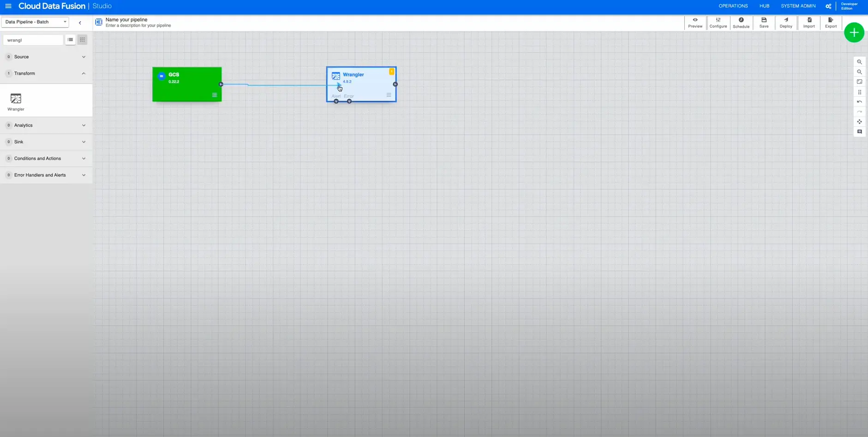
Task: Select the GCS source node
Action: click(x=187, y=84)
